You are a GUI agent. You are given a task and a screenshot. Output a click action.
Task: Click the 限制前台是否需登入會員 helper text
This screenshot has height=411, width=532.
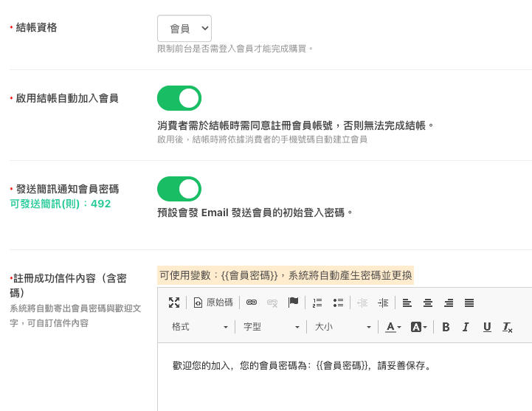(235, 49)
